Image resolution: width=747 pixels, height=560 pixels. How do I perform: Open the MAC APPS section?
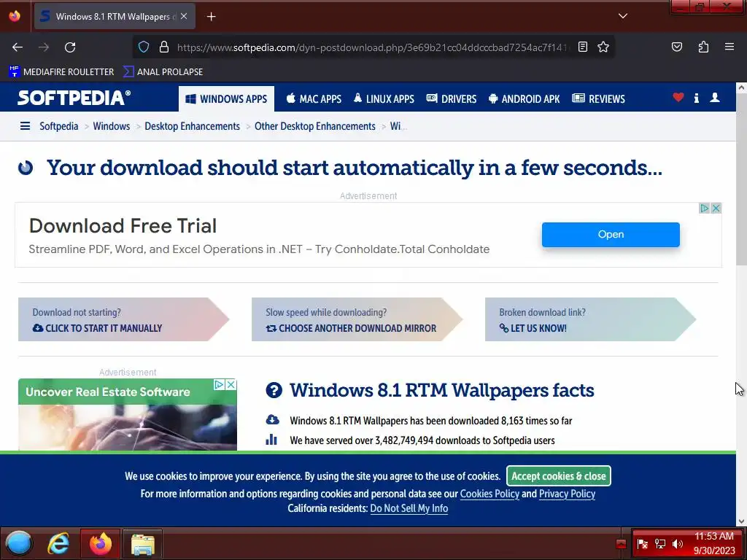click(314, 99)
